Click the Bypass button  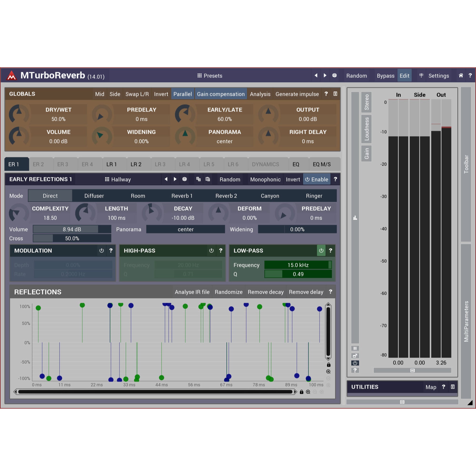coord(385,76)
